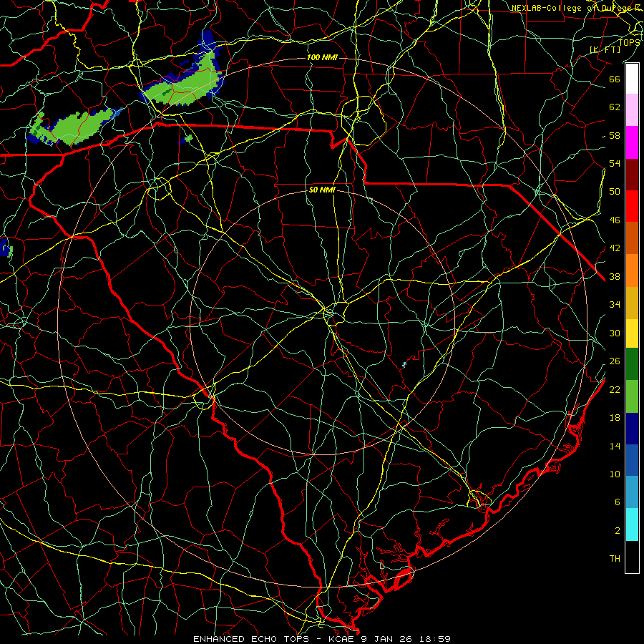Image resolution: width=644 pixels, height=644 pixels.
Task: Click the '18:59' timestamp
Action: click(434, 639)
